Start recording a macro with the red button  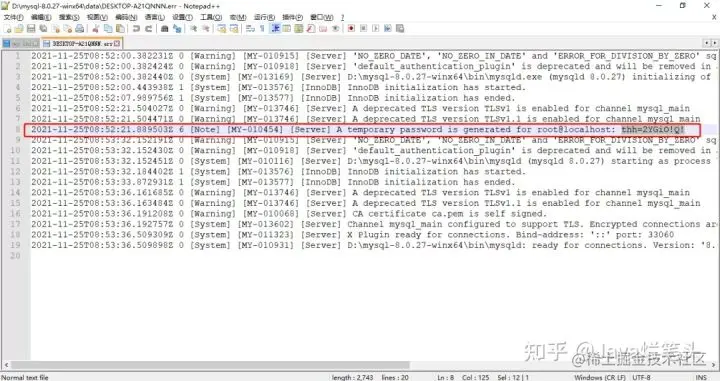[x=351, y=28]
